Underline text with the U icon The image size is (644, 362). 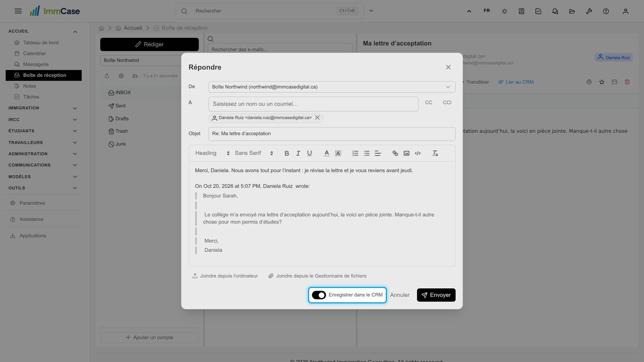pyautogui.click(x=309, y=153)
